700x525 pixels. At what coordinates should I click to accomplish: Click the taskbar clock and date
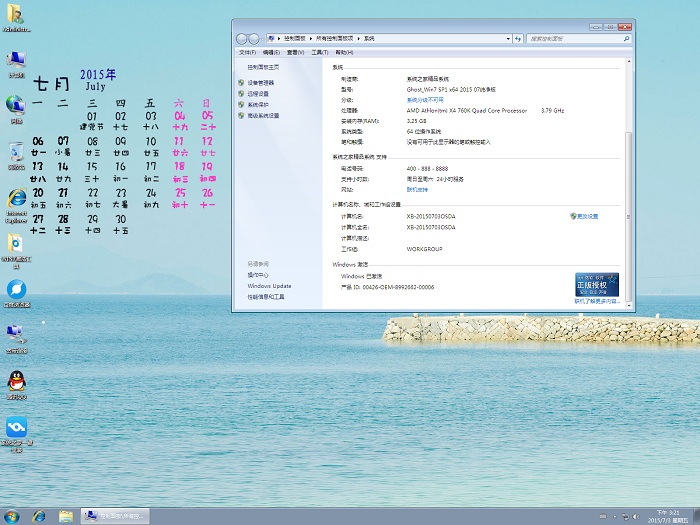tap(666, 516)
